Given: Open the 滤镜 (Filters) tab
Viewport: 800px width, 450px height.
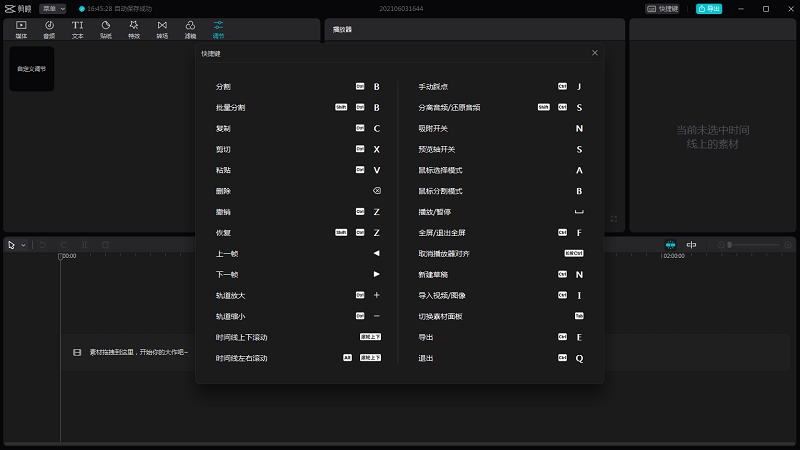Looking at the screenshot, I should click(190, 28).
